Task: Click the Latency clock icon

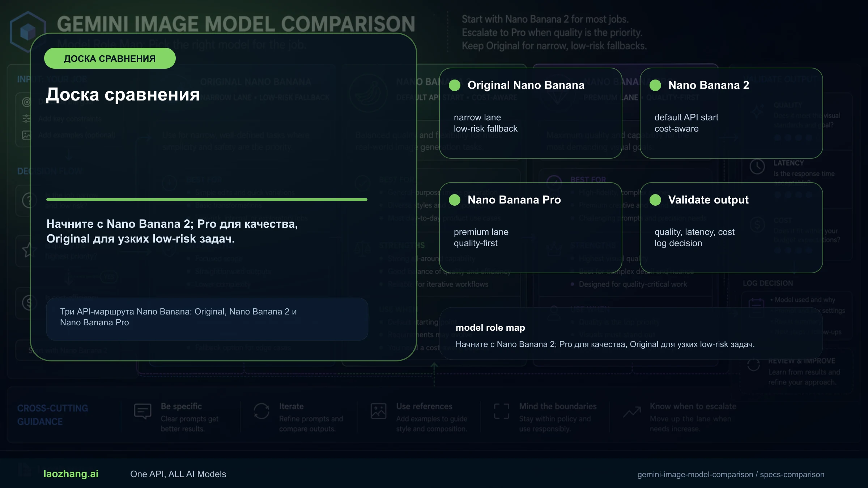Action: coord(757,167)
